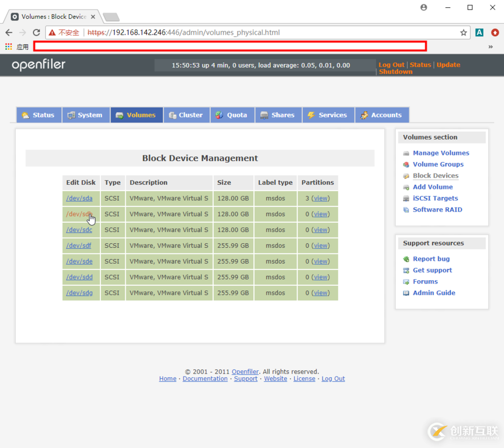Expand the bookmarks overflow chevron
The image size is (504, 448).
[490, 47]
